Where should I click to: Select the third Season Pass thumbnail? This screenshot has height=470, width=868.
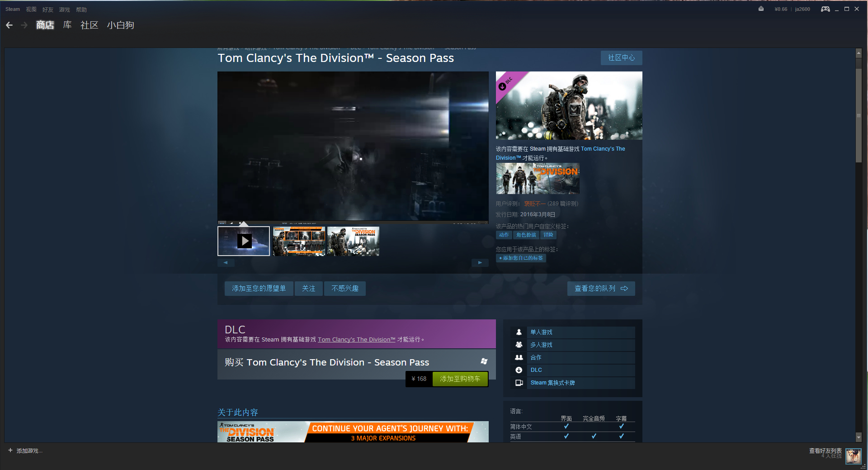(353, 241)
